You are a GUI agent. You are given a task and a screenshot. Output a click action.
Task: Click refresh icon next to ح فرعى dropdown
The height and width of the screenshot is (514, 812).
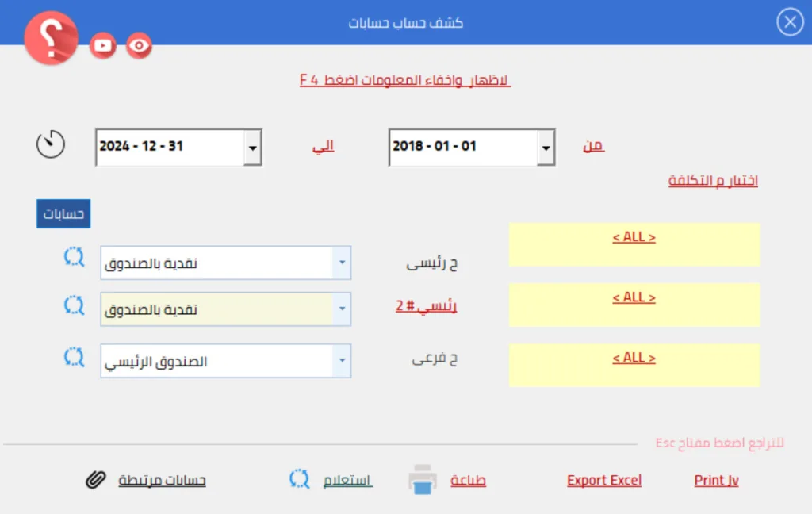(x=74, y=357)
